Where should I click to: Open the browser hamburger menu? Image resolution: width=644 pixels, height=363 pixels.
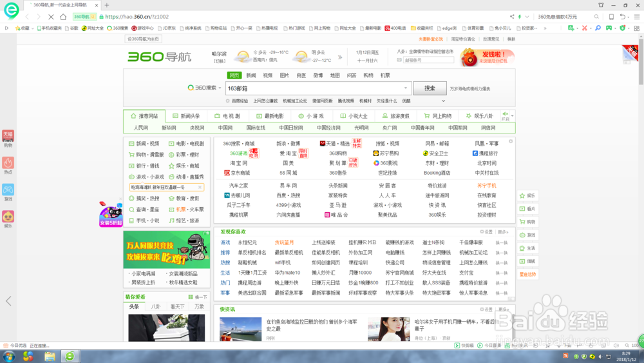pos(637,17)
